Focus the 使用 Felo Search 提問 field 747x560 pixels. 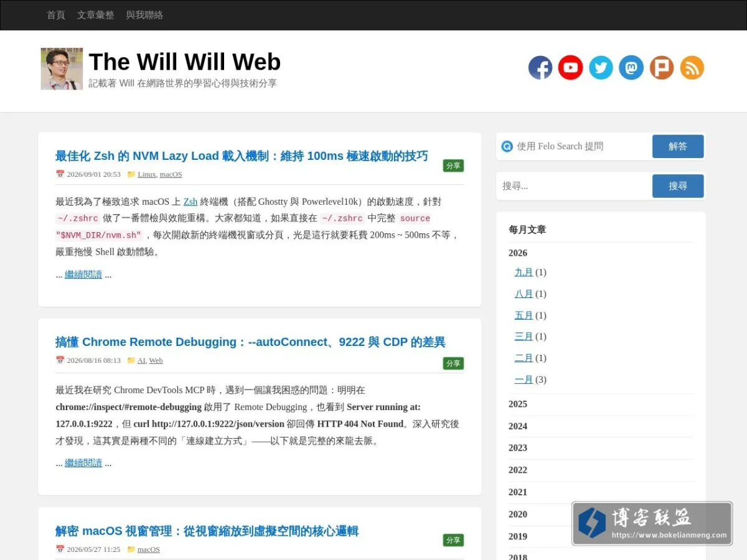click(582, 146)
